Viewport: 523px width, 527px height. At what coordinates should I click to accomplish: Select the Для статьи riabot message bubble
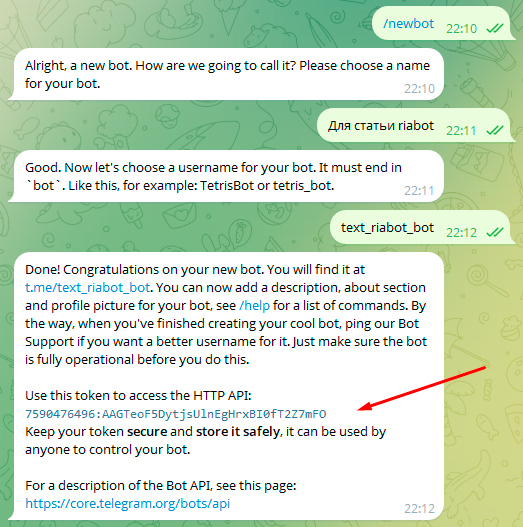click(415, 125)
